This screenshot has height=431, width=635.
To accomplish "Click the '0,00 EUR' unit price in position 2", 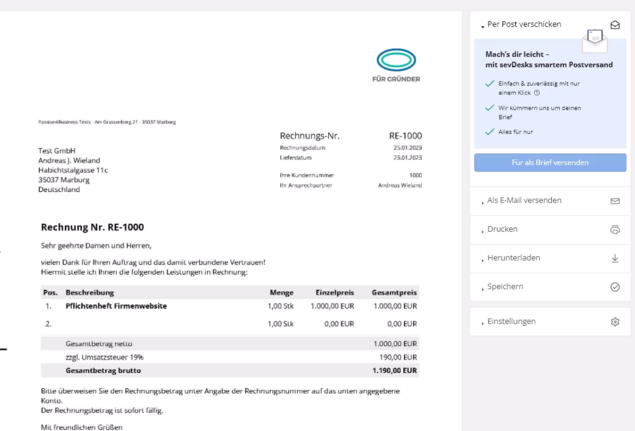I will click(x=339, y=324).
